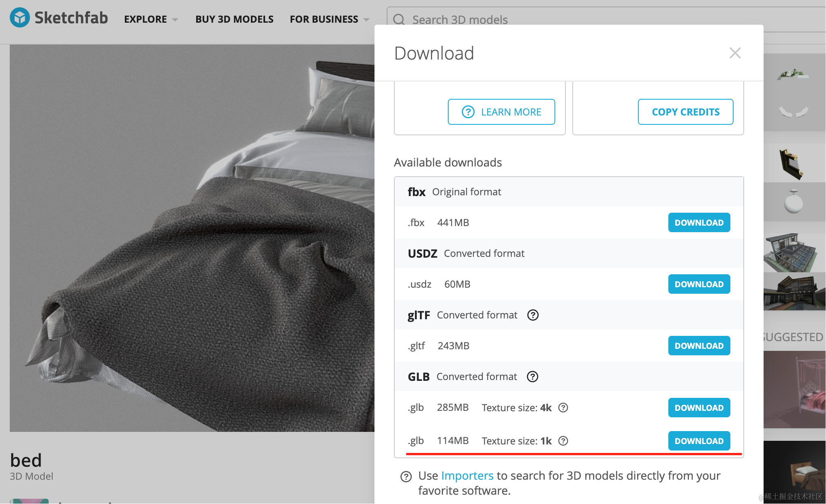
Task: Open the GLB format help icon
Action: click(x=533, y=376)
